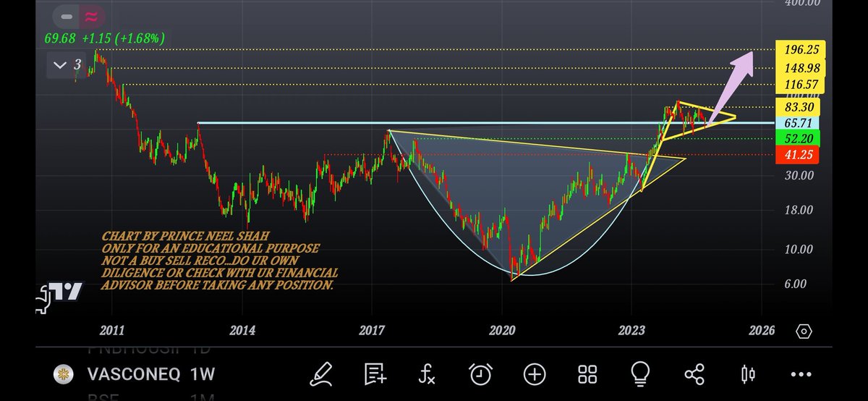
Task: Click the 18.00 price axis value
Action: point(799,211)
